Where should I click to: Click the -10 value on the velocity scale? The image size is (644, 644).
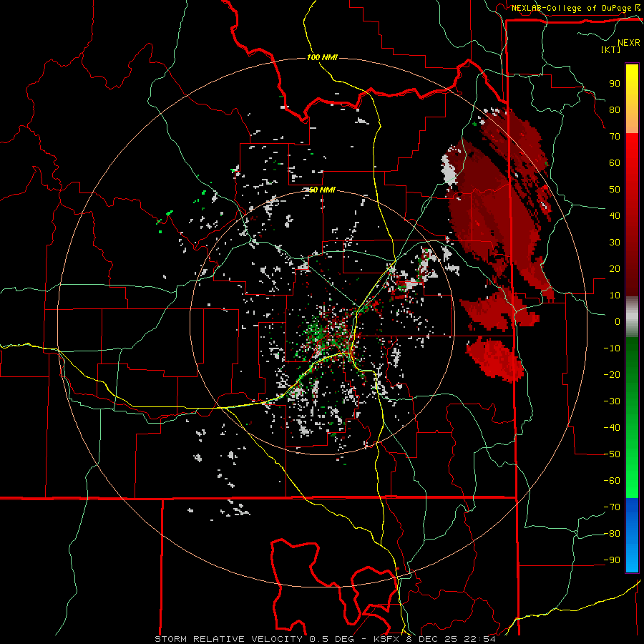(612, 348)
